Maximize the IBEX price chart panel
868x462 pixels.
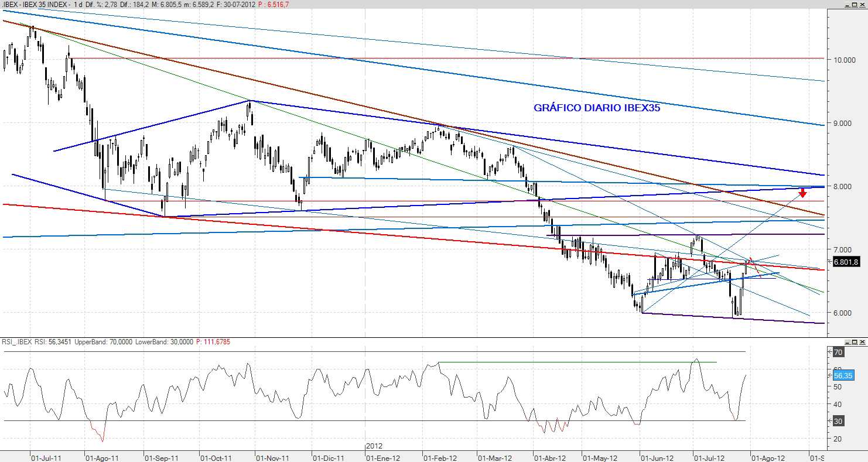[855, 5]
